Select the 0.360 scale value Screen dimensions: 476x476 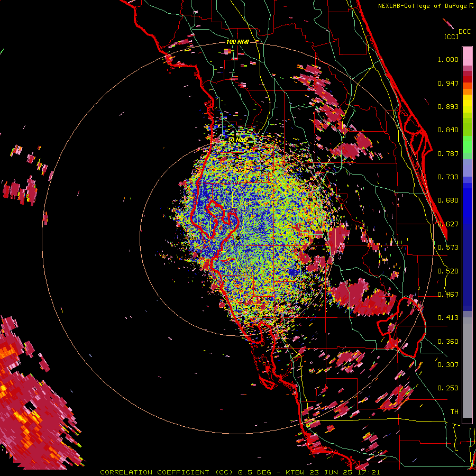(448, 342)
